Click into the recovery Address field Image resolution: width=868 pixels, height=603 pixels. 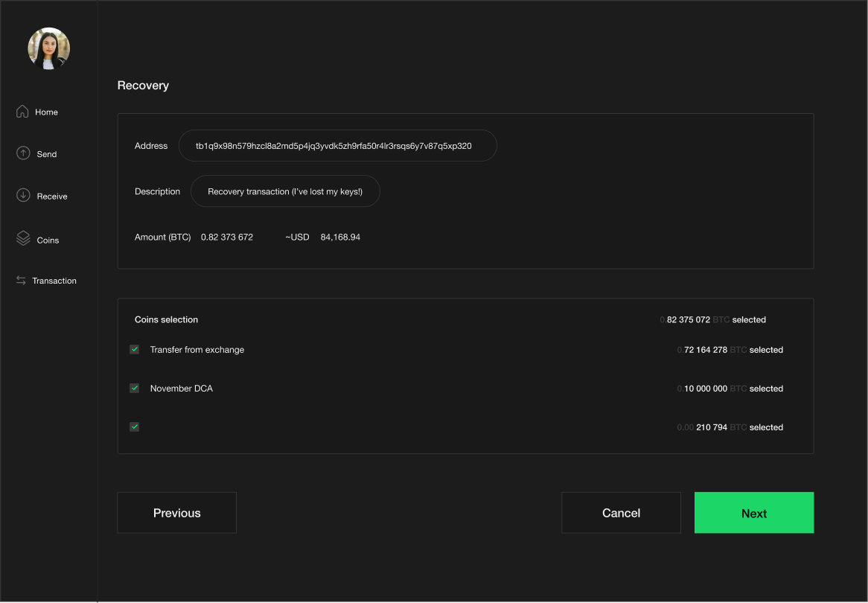click(337, 146)
